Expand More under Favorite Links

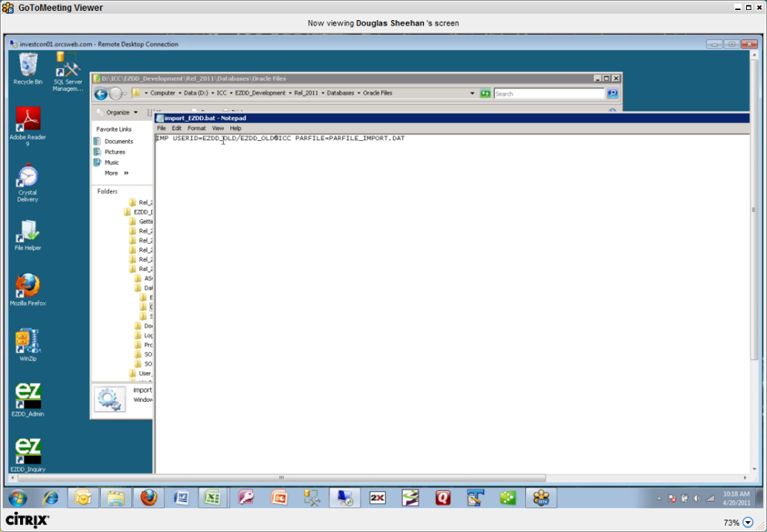[x=116, y=173]
